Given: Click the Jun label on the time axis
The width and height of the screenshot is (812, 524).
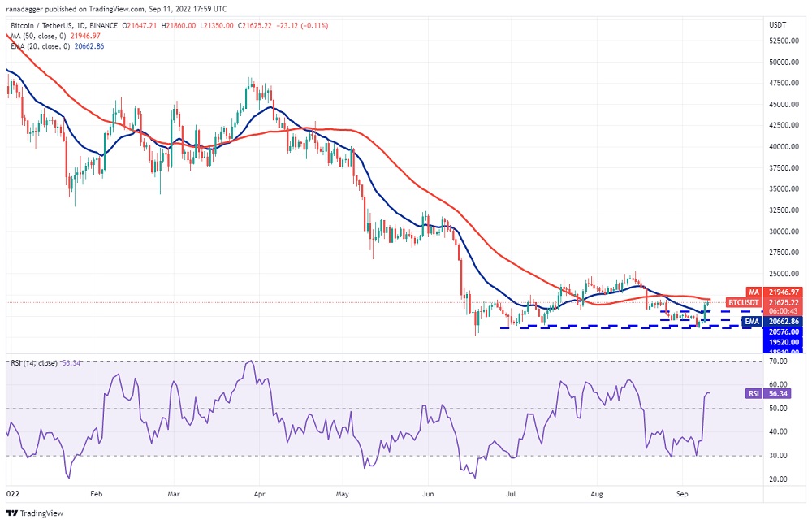Looking at the screenshot, I should 427,492.
